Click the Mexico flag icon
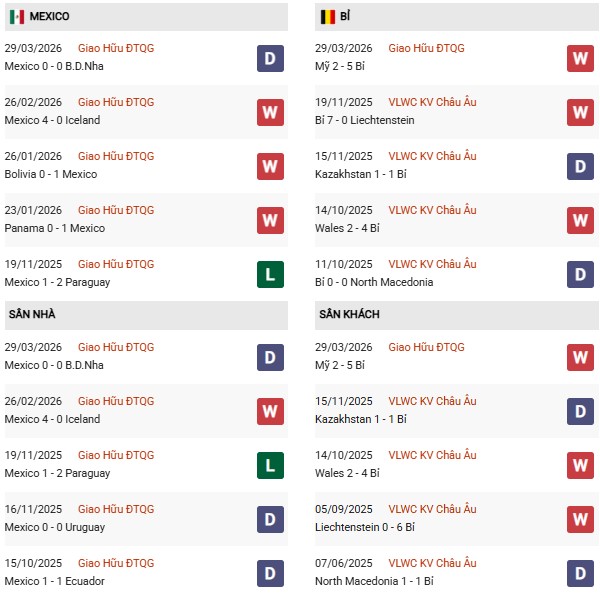This screenshot has width=600, height=594. click(17, 17)
